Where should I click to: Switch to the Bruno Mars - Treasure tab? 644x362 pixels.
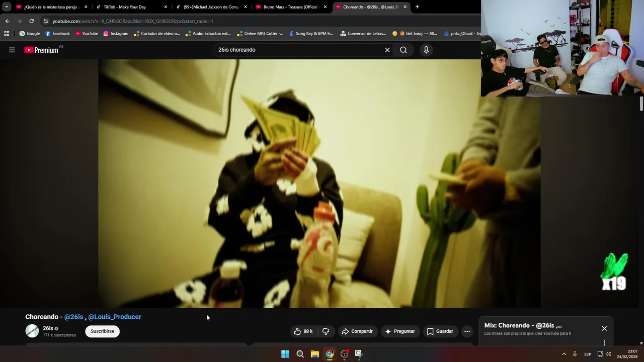pos(291,7)
